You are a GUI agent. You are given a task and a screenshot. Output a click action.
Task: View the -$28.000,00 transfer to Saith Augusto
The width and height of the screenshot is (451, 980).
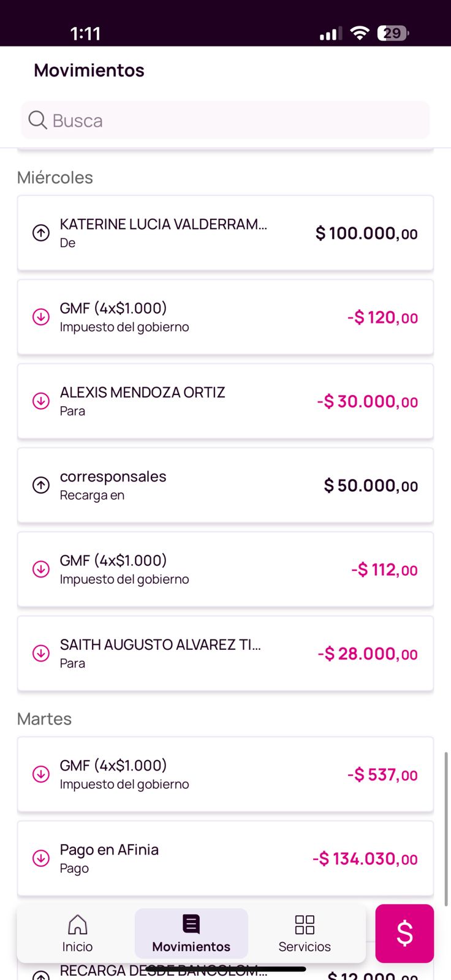[x=225, y=654]
